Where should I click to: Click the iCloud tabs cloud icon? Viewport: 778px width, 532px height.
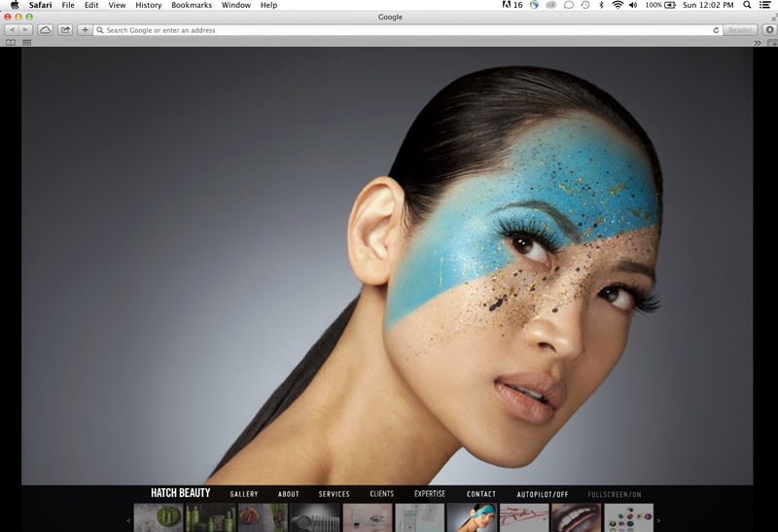[x=45, y=30]
